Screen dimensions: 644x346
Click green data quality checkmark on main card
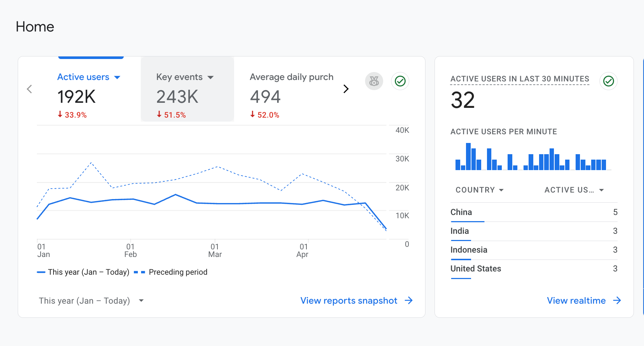(400, 81)
